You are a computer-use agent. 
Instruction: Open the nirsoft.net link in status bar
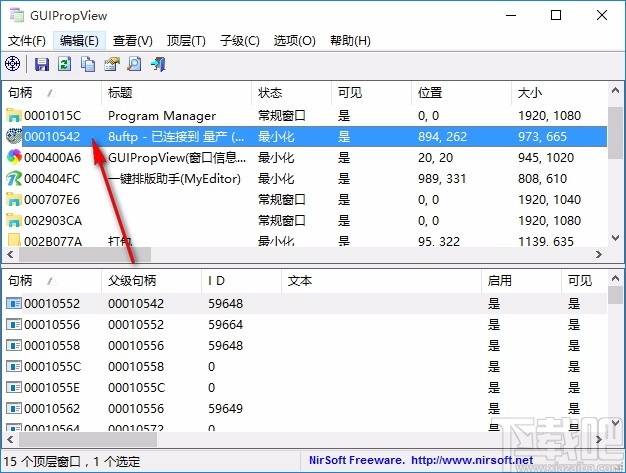tap(472, 460)
